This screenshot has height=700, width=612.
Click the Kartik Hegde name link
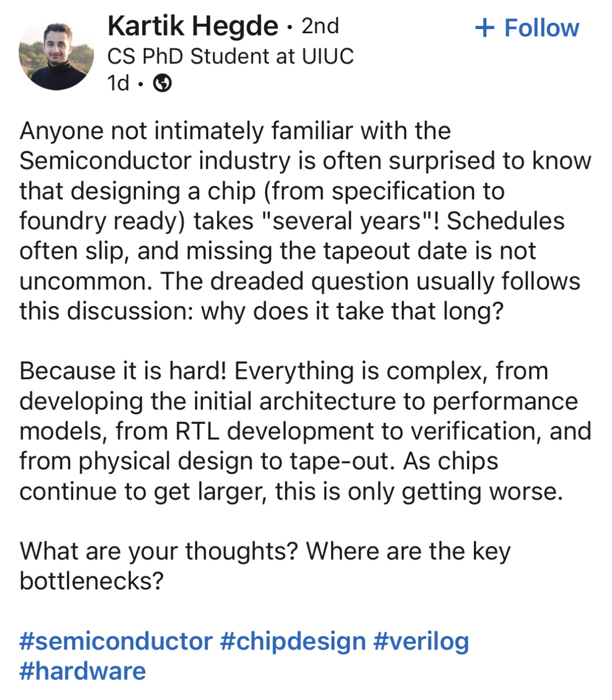[193, 26]
